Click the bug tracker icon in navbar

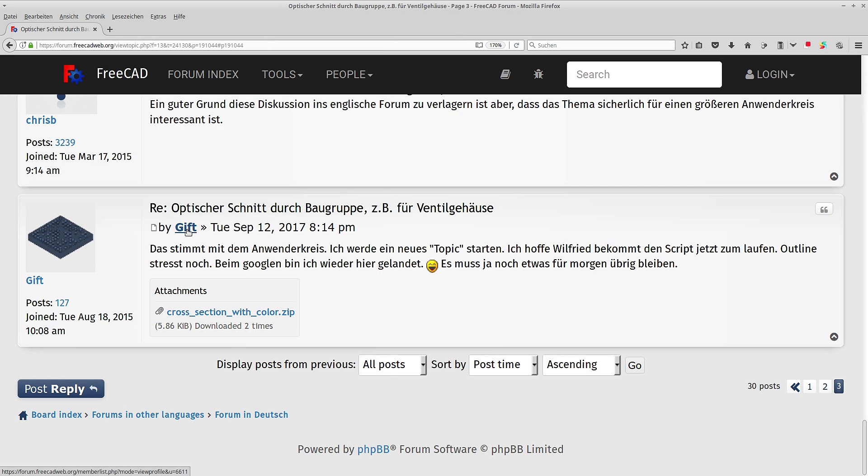(x=538, y=75)
